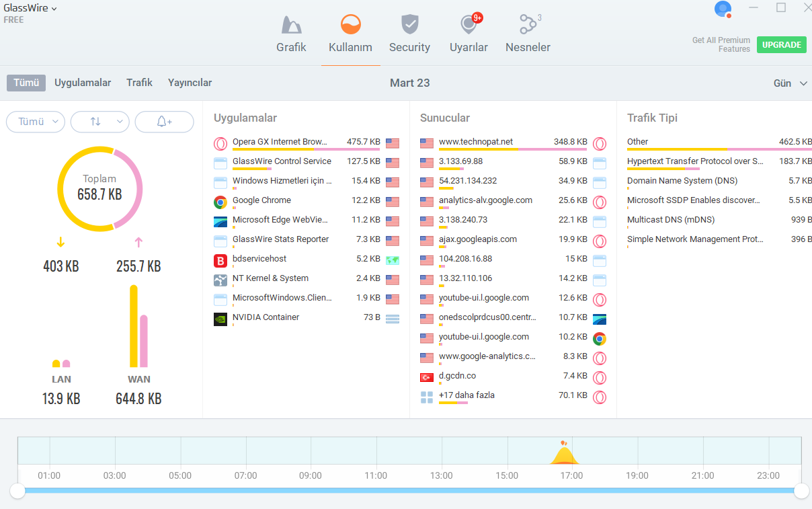The image size is (812, 509).
Task: Click the Opera icon beside www.technopat.net
Action: 600,143
